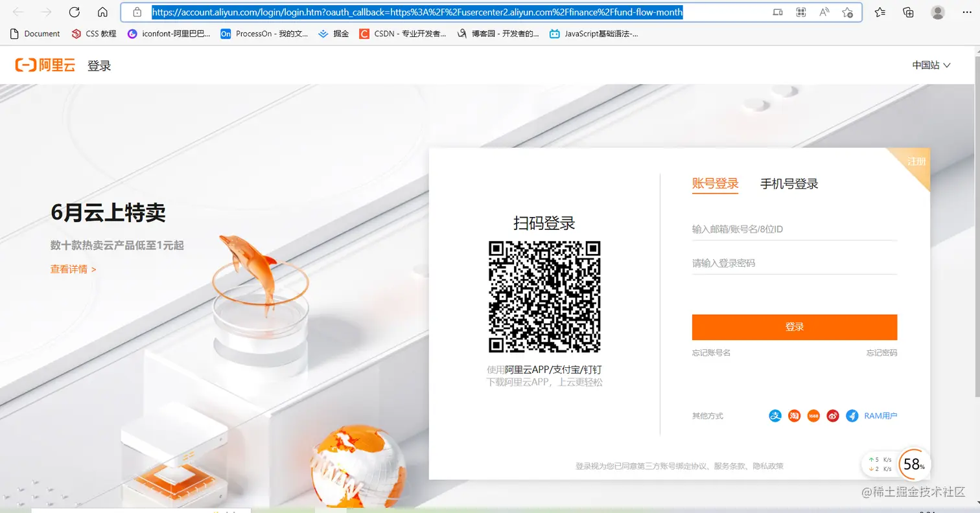Open the Favorites list icon
The height and width of the screenshot is (513, 980).
(x=880, y=12)
